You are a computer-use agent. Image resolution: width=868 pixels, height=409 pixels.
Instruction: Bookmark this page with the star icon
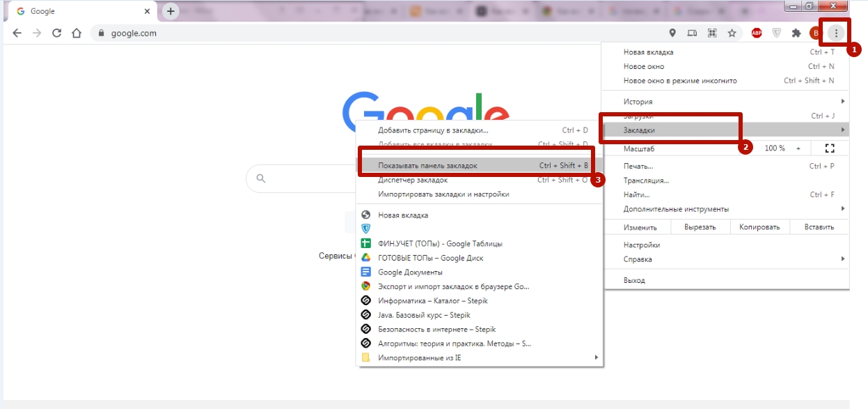(732, 33)
